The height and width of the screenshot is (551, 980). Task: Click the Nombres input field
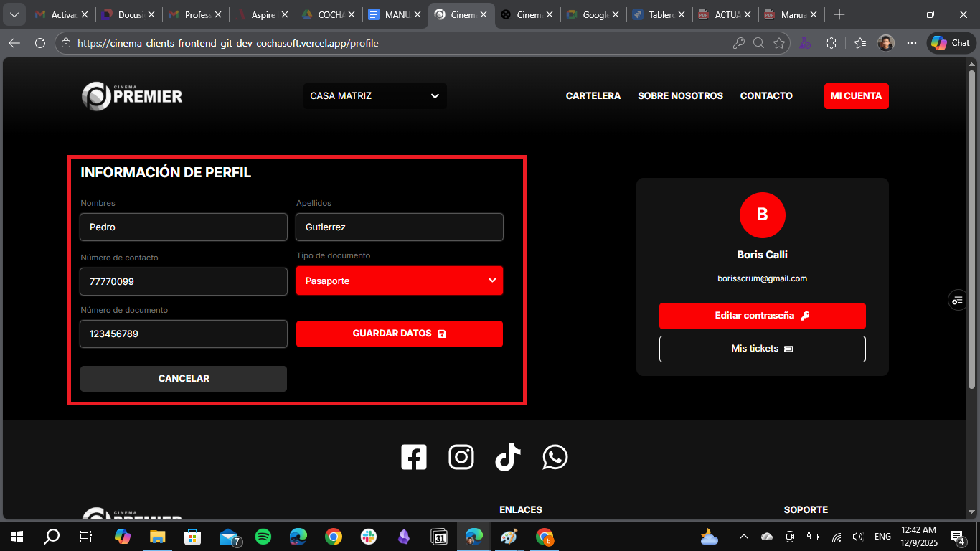click(184, 227)
